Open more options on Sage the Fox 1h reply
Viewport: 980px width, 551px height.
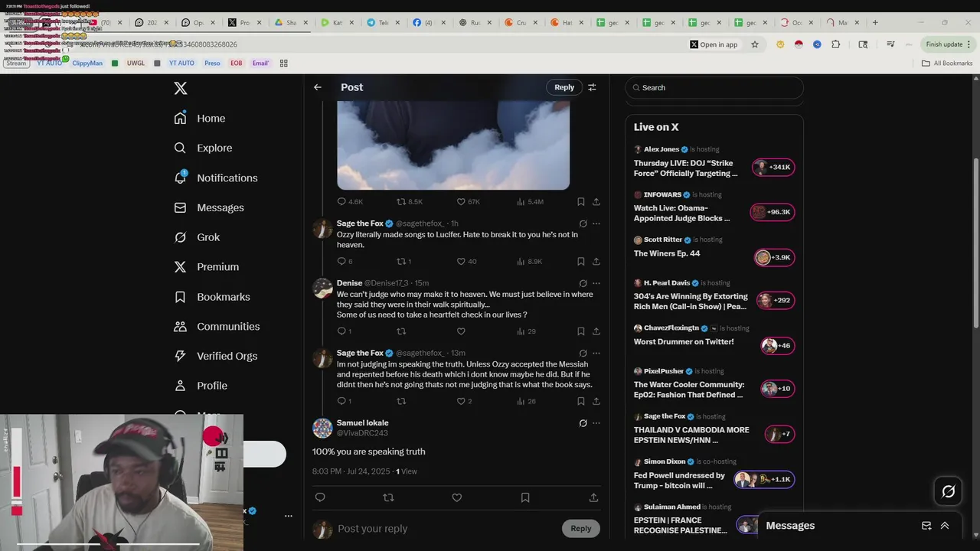pyautogui.click(x=596, y=223)
